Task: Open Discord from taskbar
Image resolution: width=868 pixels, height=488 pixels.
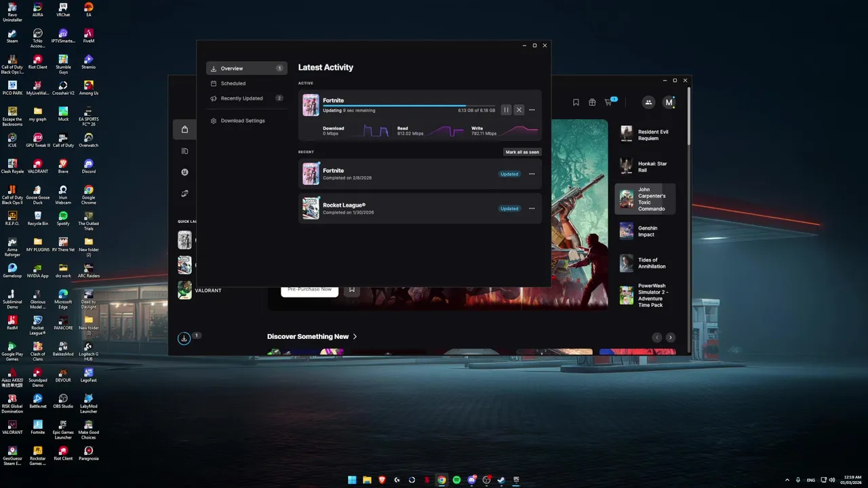Action: pyautogui.click(x=471, y=480)
